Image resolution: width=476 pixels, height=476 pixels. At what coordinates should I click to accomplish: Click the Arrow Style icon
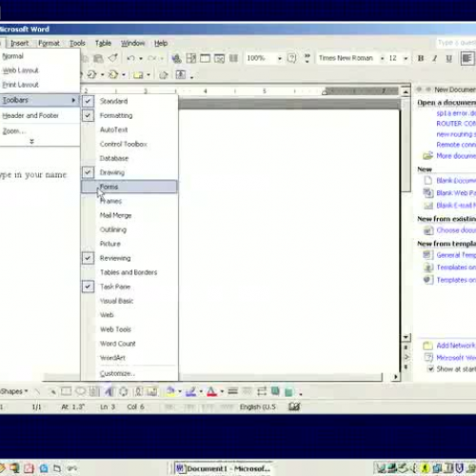(x=262, y=391)
